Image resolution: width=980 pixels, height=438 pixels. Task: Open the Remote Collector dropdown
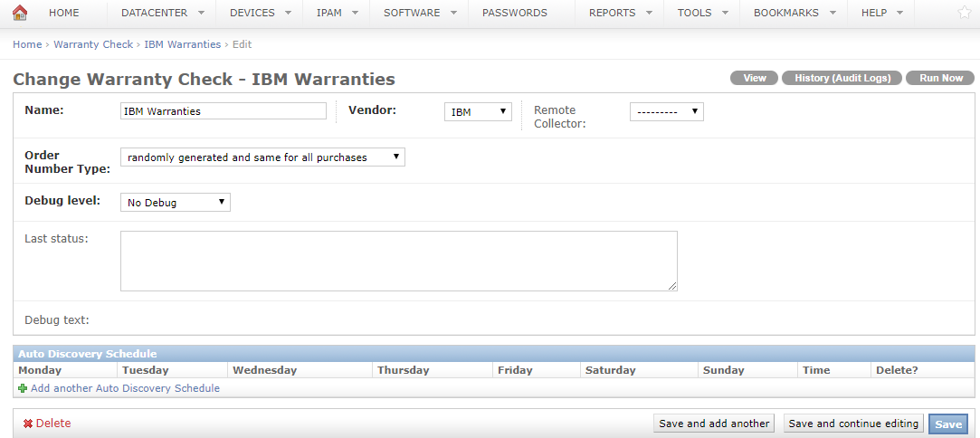click(x=667, y=112)
